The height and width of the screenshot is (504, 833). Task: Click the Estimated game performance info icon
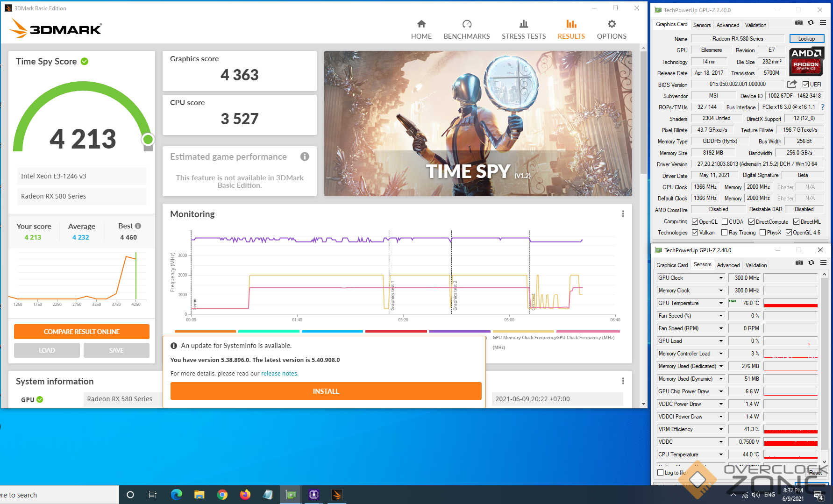[x=305, y=157]
